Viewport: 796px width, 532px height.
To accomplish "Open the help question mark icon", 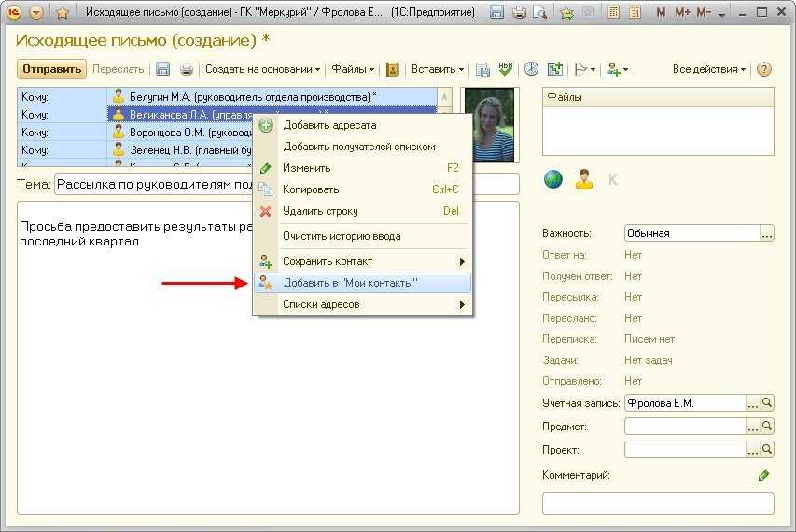I will 764,69.
